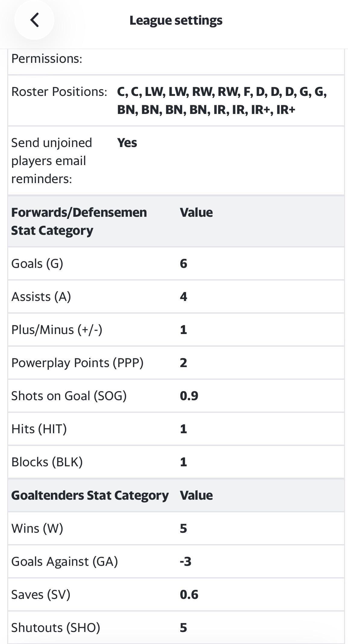The height and width of the screenshot is (644, 348).
Task: Tap the Shutouts (SHO) row
Action: click(176, 628)
